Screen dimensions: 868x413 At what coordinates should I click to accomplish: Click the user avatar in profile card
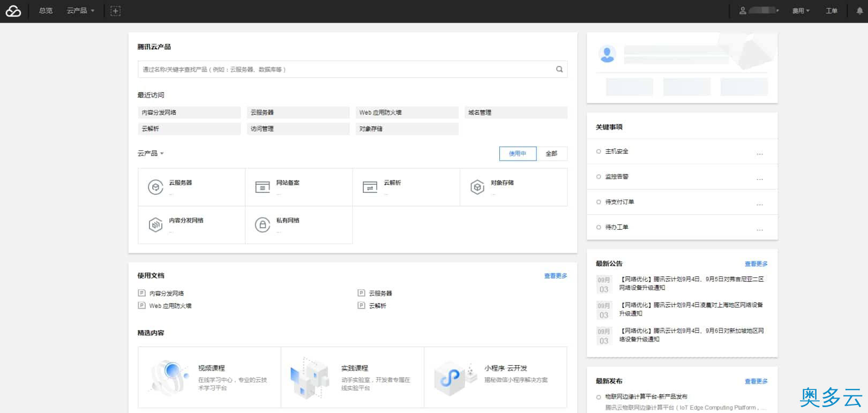click(608, 54)
